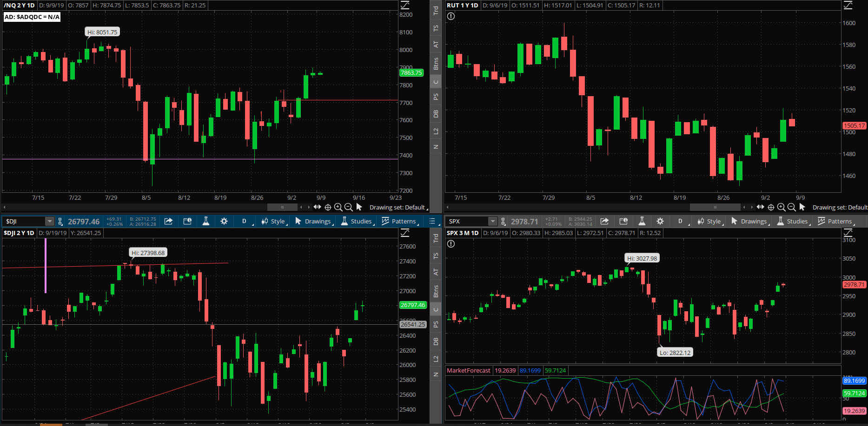868x426 pixels.
Task: Click AT button in $DJI chart sidebar
Action: (436, 272)
